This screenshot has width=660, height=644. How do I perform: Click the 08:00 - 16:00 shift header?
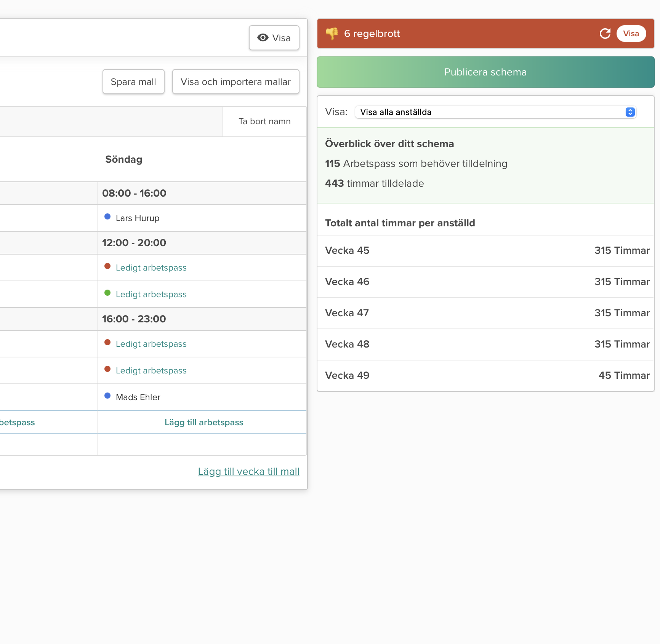134,193
